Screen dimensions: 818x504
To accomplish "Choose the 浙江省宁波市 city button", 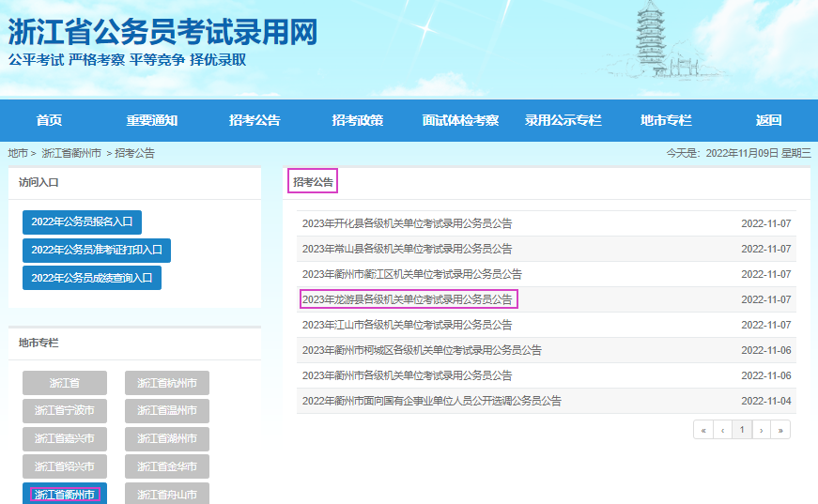I will (65, 411).
